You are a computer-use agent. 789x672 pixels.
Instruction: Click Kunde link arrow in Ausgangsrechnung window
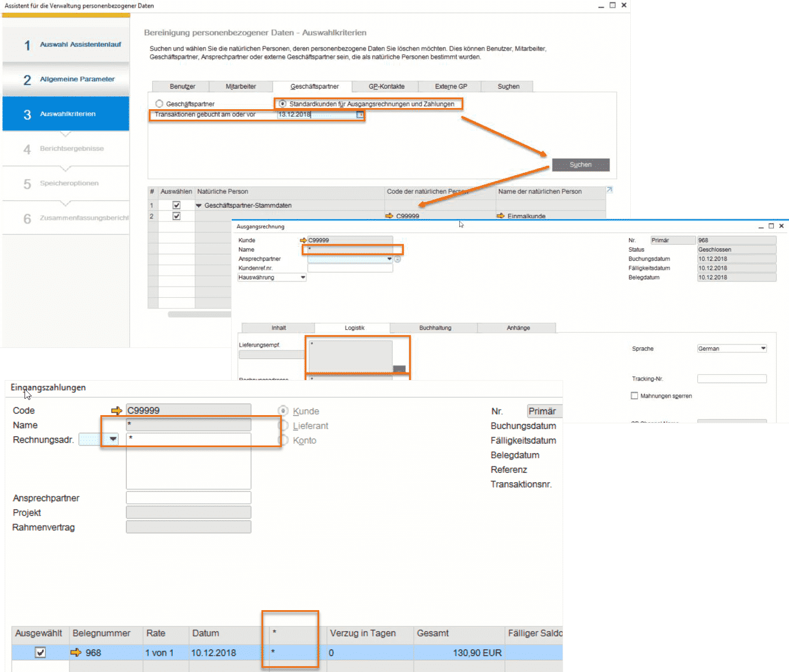[x=303, y=240]
